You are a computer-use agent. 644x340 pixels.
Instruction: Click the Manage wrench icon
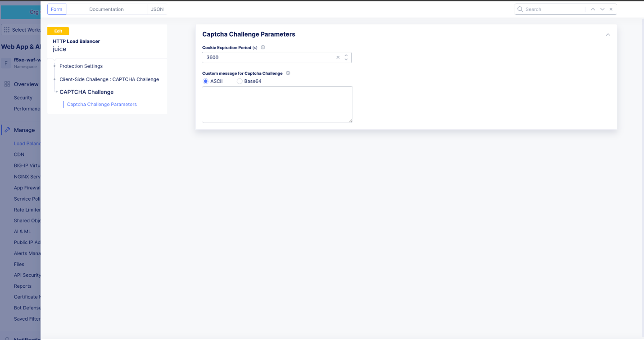coord(6,130)
